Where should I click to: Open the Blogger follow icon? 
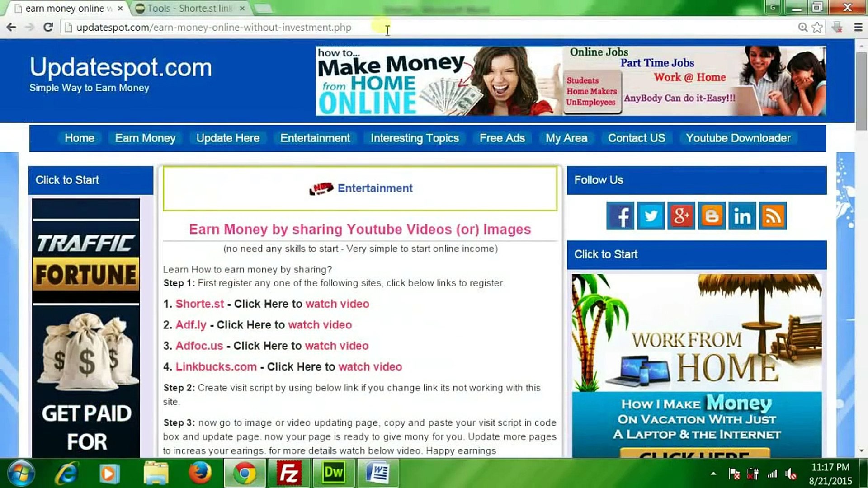712,216
